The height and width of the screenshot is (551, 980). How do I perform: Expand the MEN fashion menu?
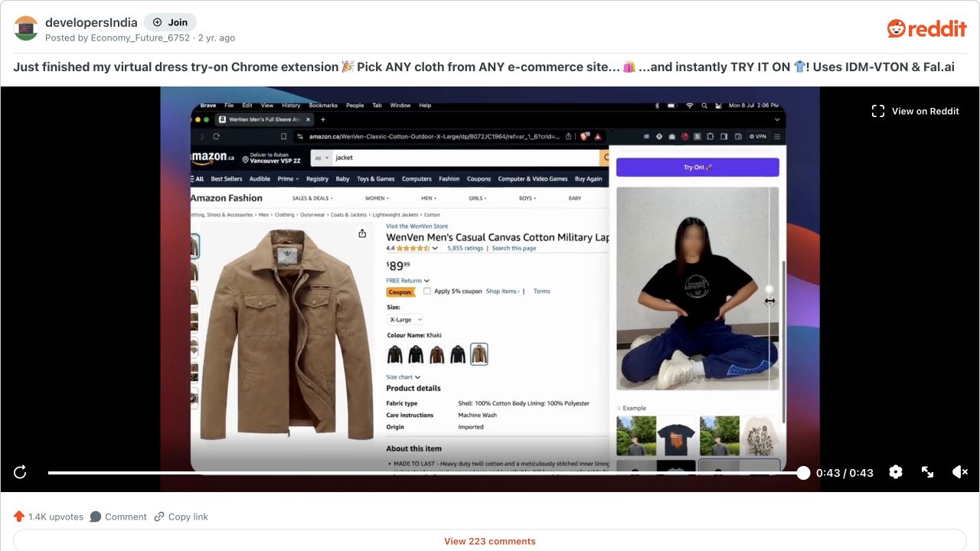click(x=427, y=198)
